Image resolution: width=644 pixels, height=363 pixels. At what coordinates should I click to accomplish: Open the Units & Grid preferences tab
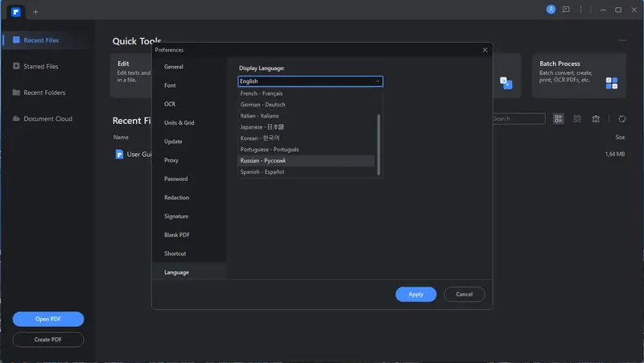tap(189, 123)
